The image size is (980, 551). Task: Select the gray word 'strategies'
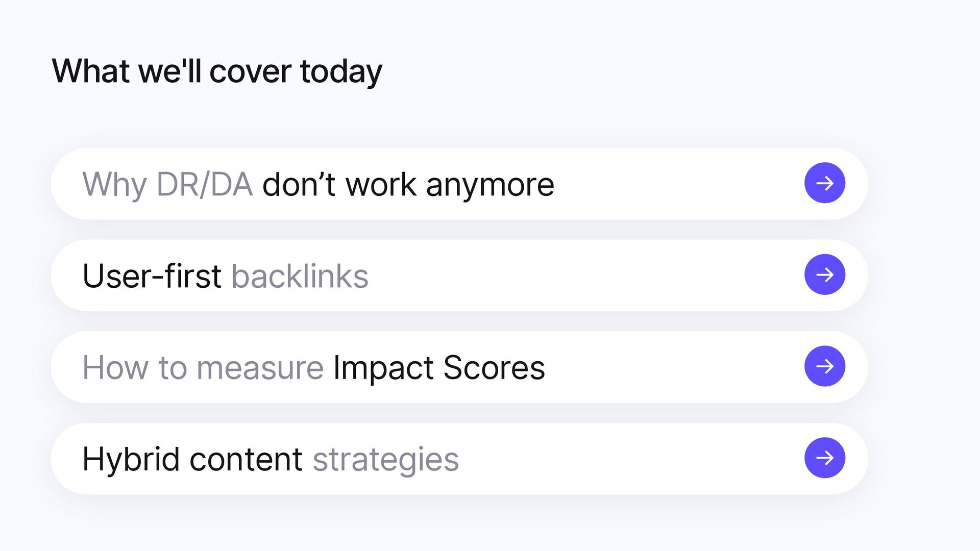coord(385,459)
